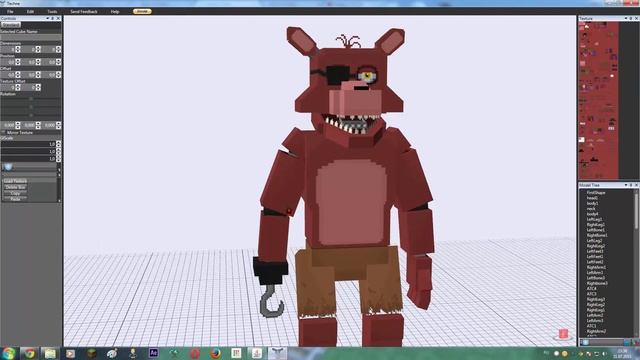Select ATC4 in Model Tree
The height and width of the screenshot is (360, 640).
[591, 289]
